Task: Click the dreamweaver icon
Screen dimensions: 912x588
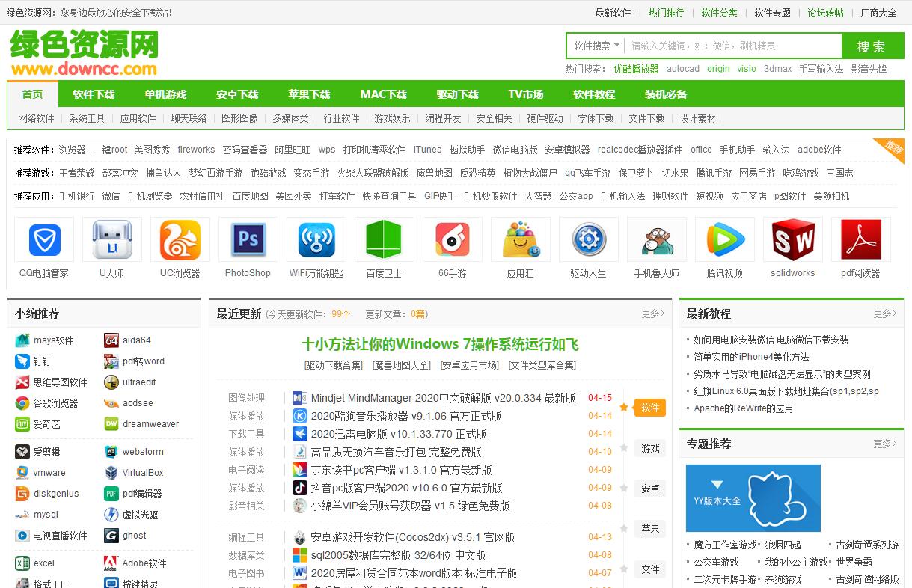Action: click(x=111, y=424)
